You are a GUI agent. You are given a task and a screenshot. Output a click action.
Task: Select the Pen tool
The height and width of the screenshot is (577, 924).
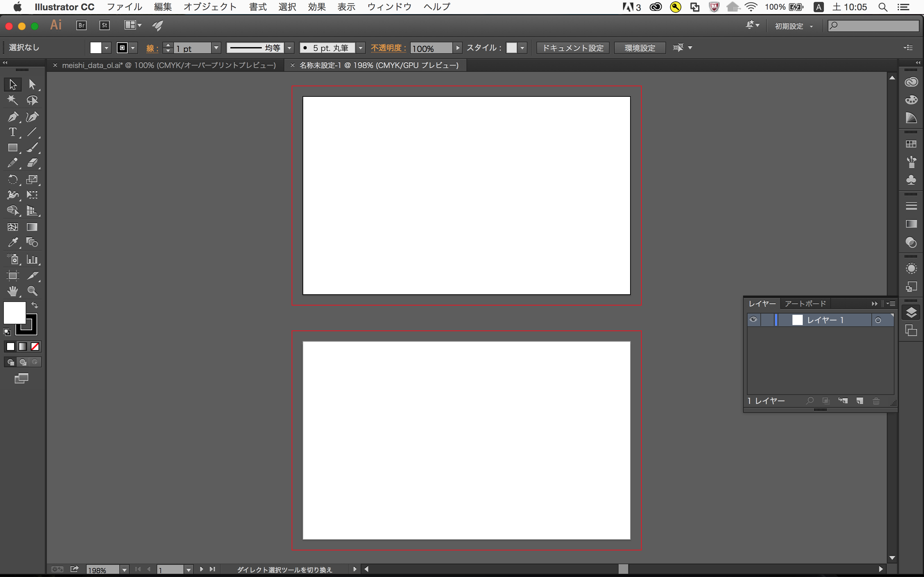[x=13, y=117]
